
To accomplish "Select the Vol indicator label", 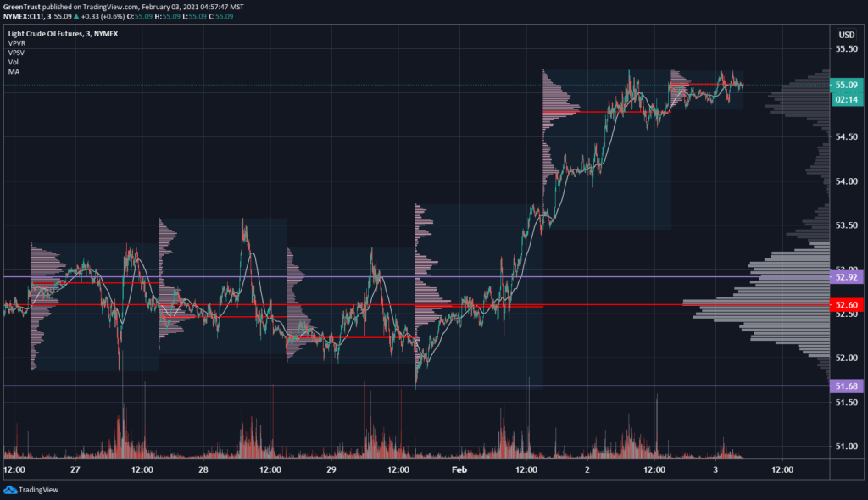I will 14,62.
